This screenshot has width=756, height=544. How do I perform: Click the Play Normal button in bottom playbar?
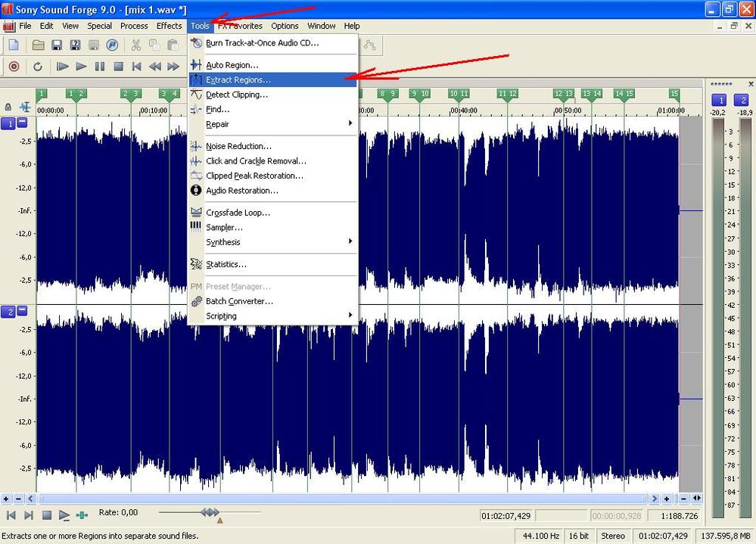pyautogui.click(x=64, y=515)
